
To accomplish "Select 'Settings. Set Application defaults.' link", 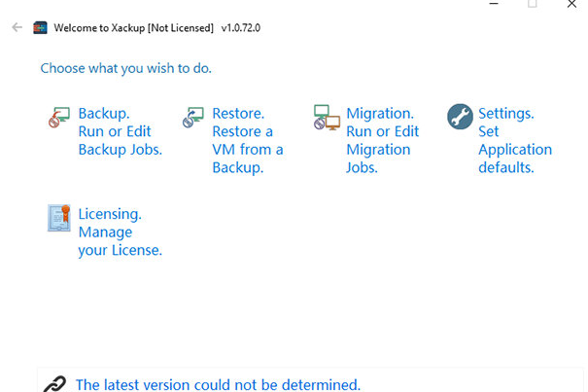I will pyautogui.click(x=514, y=141).
